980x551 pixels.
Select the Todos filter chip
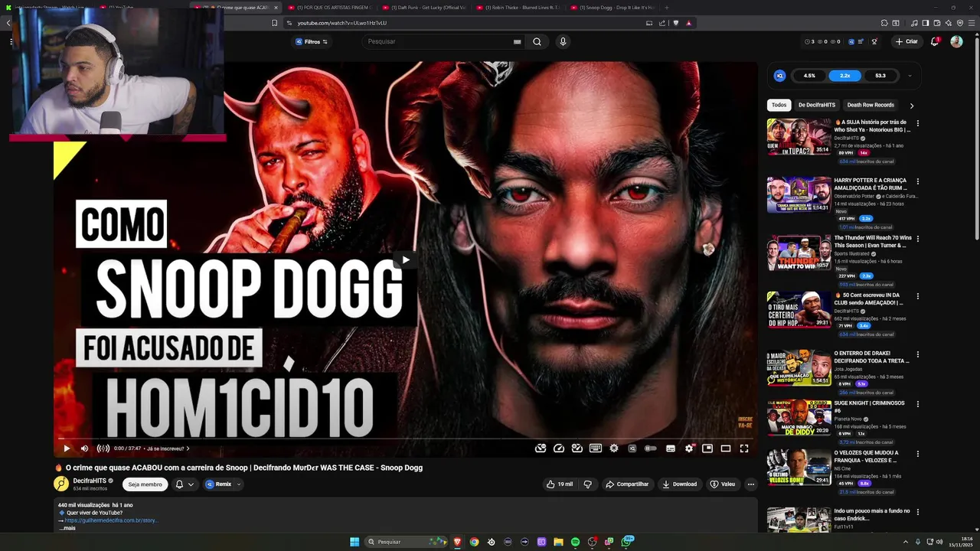pyautogui.click(x=779, y=105)
